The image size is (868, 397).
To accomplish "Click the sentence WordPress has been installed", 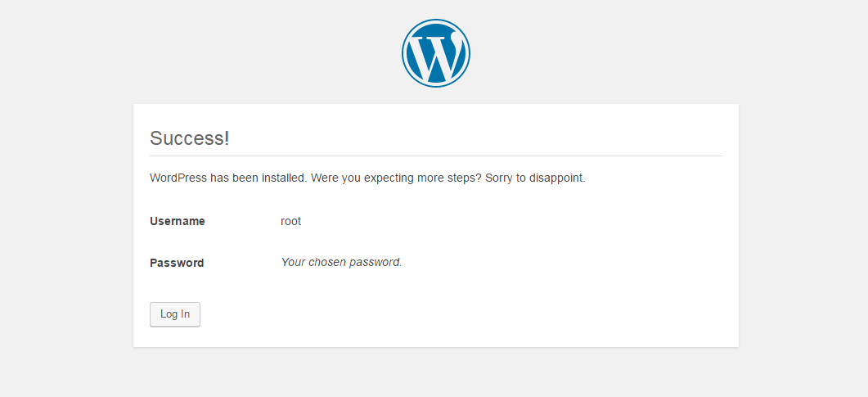I will pos(228,178).
